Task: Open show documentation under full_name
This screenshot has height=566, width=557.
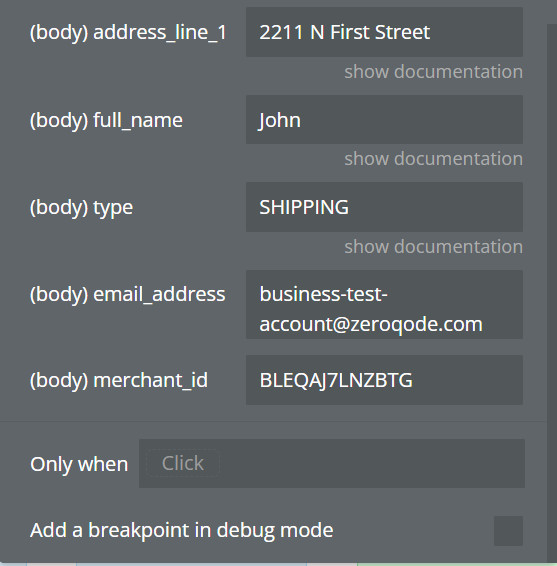Action: 433,159
